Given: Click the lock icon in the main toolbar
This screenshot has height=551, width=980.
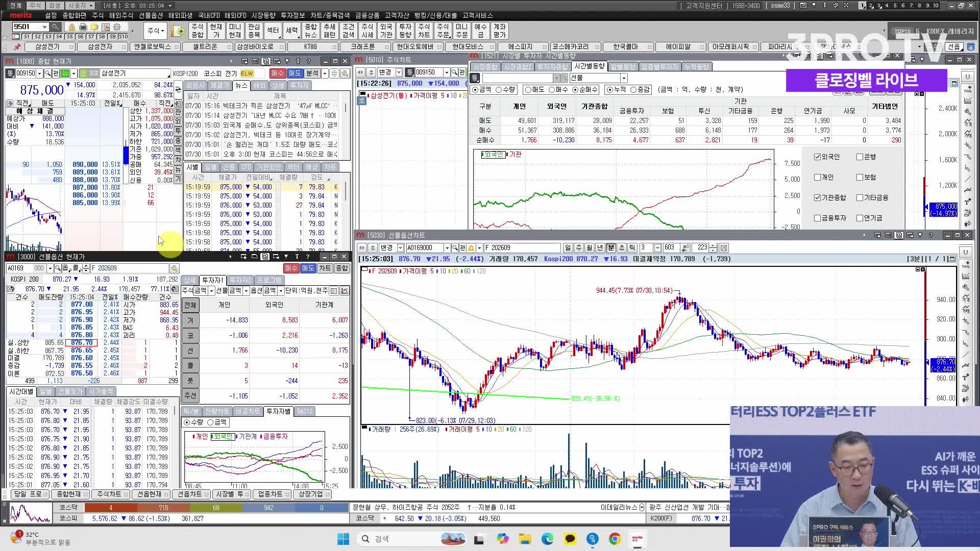Looking at the screenshot, I should point(71,27).
